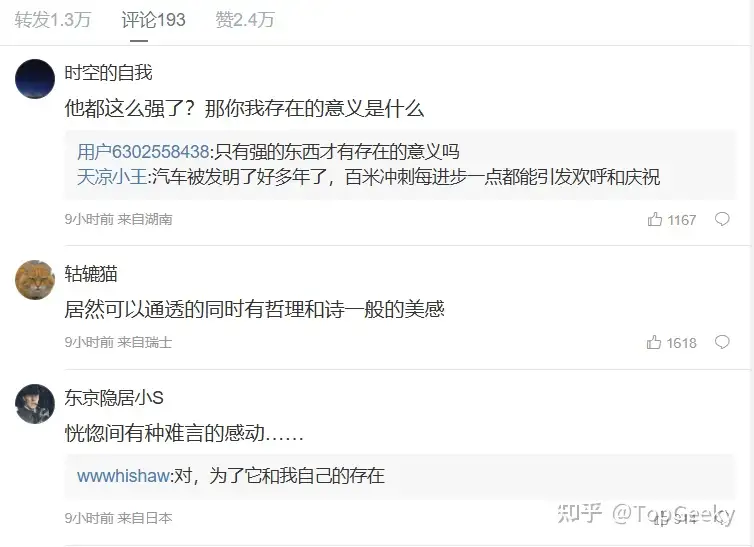This screenshot has width=754, height=547.
Task: Open 时空的自我's avatar
Action: point(35,79)
